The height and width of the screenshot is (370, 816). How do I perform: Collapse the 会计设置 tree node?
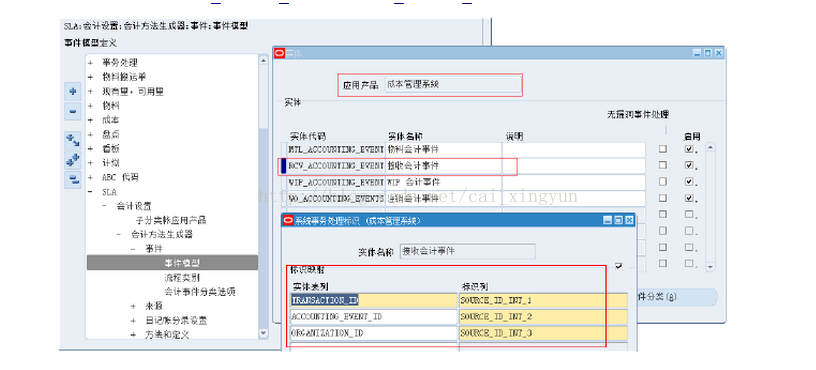[104, 206]
